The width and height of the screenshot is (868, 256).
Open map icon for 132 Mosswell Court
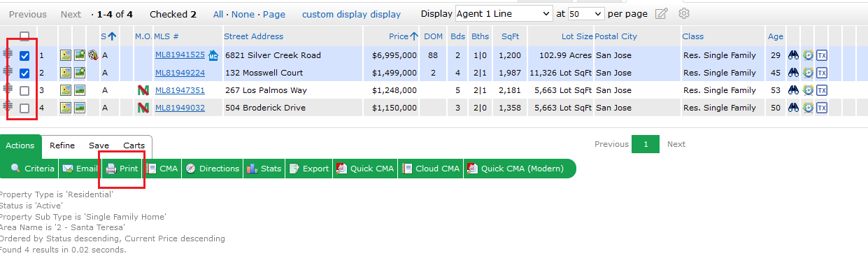pyautogui.click(x=65, y=73)
